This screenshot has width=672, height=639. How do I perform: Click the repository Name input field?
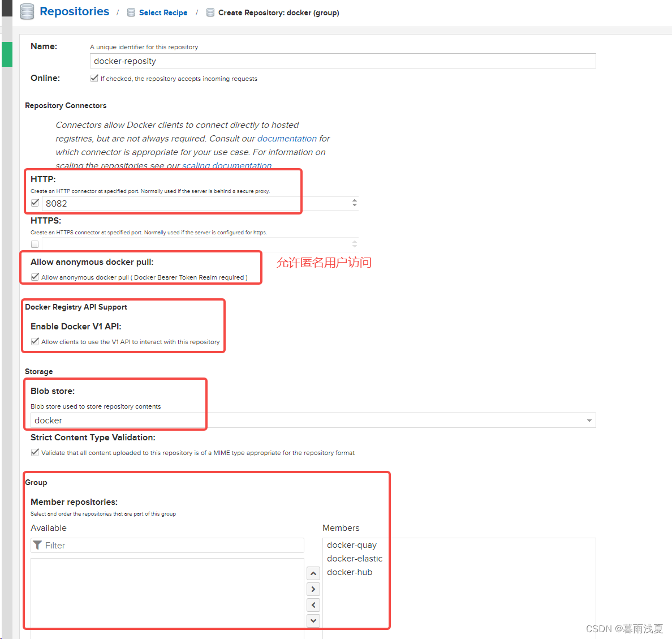pos(342,61)
